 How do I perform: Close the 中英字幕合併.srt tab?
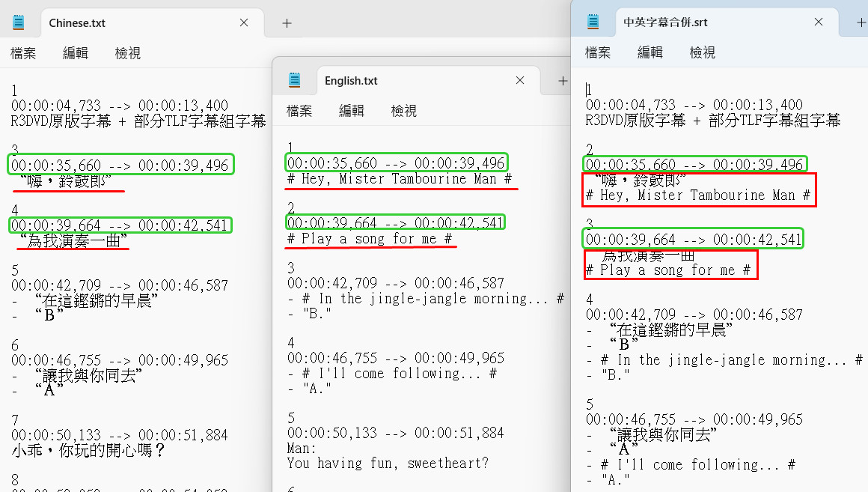pos(819,22)
